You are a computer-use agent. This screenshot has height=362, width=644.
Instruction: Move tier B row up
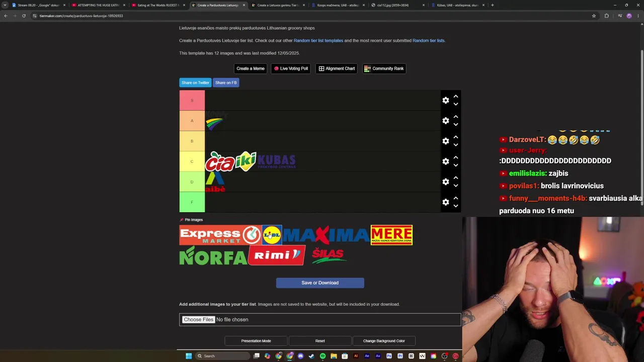(x=456, y=137)
